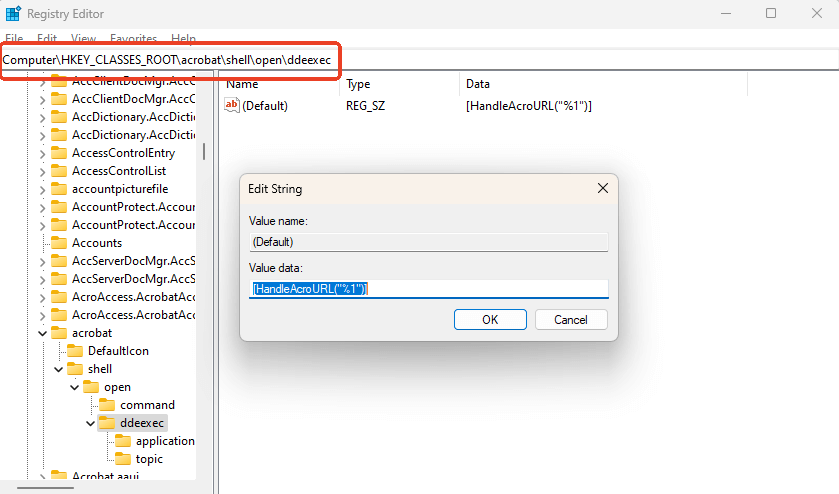
Task: Expand the accountpicturefile key
Action: tap(42, 189)
